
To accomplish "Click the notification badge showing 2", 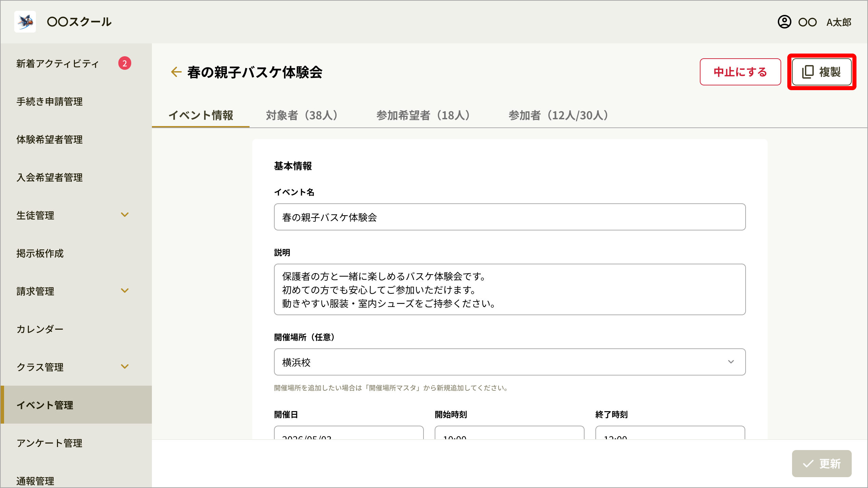I will (x=124, y=63).
